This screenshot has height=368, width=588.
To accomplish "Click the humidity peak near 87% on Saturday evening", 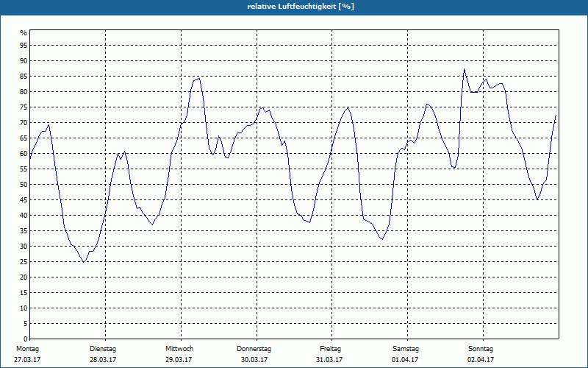I will point(465,69).
